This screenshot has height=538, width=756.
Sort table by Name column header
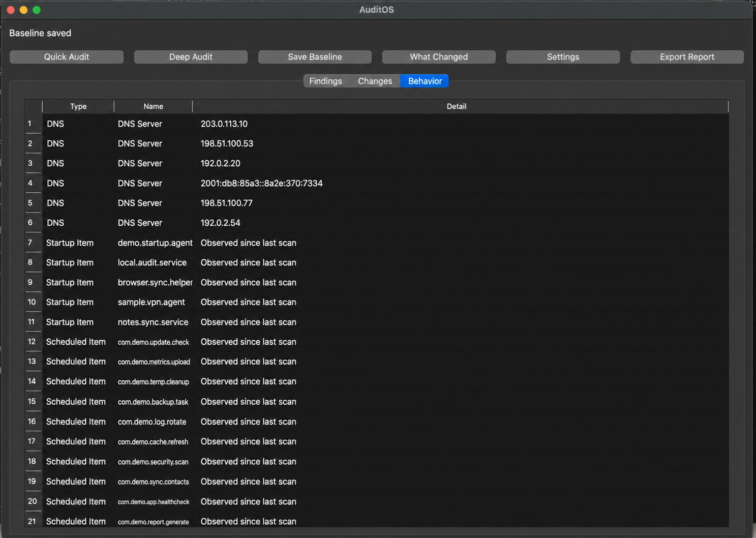pyautogui.click(x=153, y=106)
